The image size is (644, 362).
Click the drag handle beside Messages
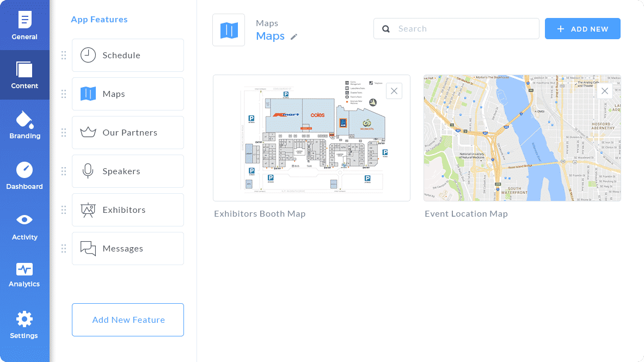coord(64,249)
